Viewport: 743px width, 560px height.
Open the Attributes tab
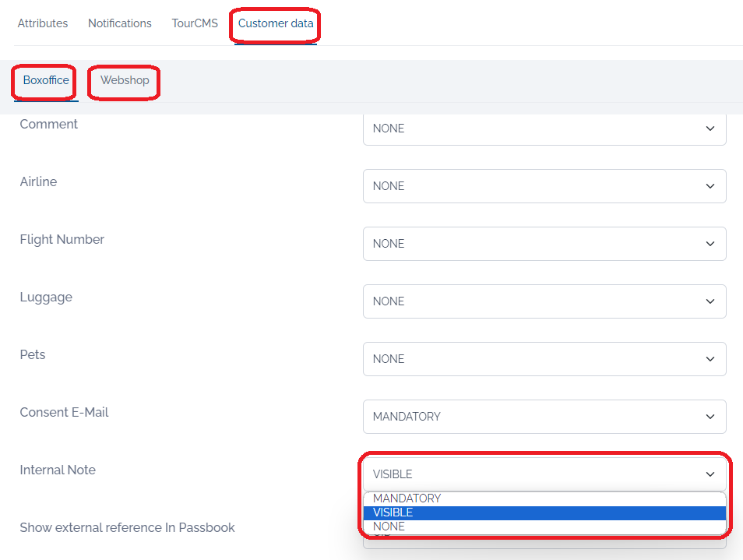point(43,23)
